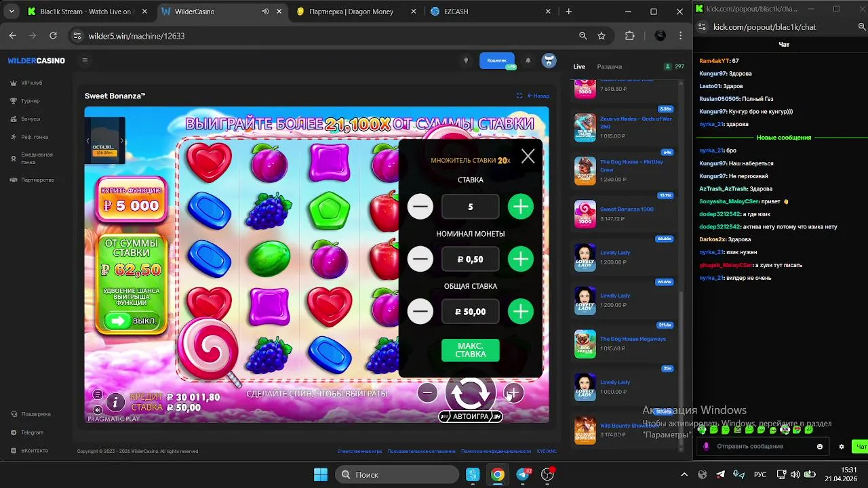
Task: Reload the page in browser
Action: tap(53, 36)
